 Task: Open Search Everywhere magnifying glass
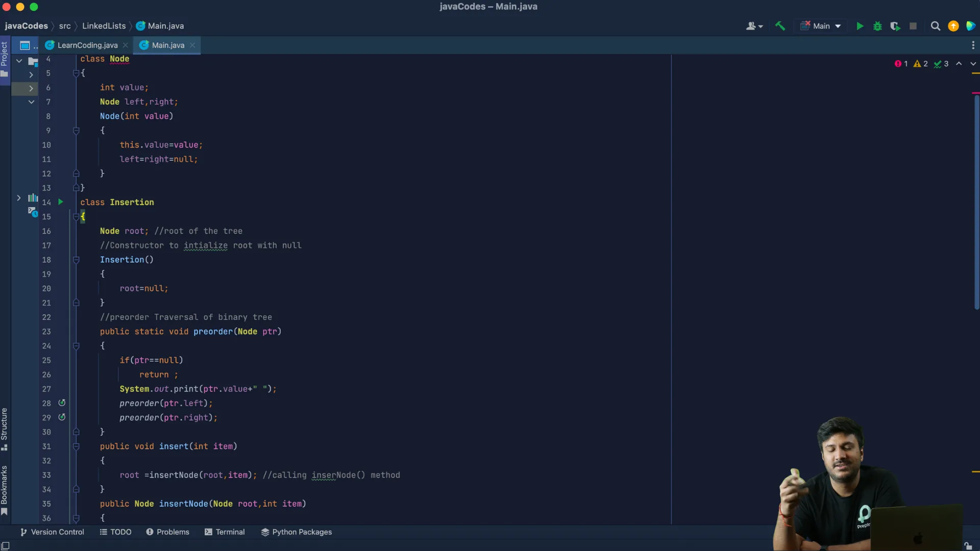click(935, 26)
